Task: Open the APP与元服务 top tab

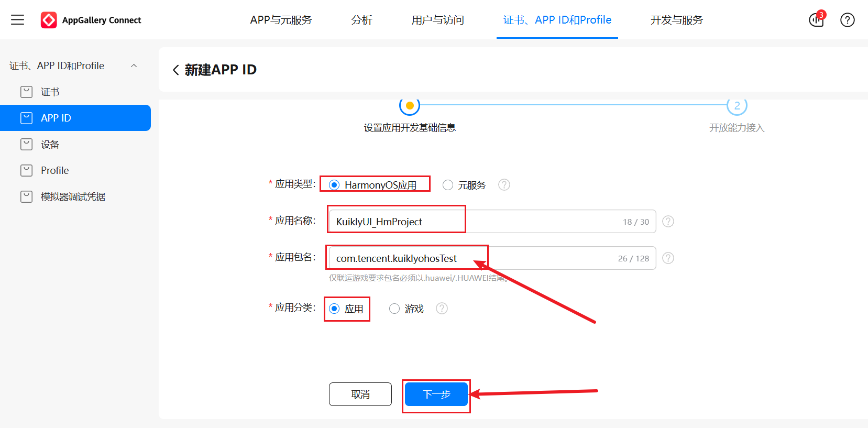Action: point(281,20)
